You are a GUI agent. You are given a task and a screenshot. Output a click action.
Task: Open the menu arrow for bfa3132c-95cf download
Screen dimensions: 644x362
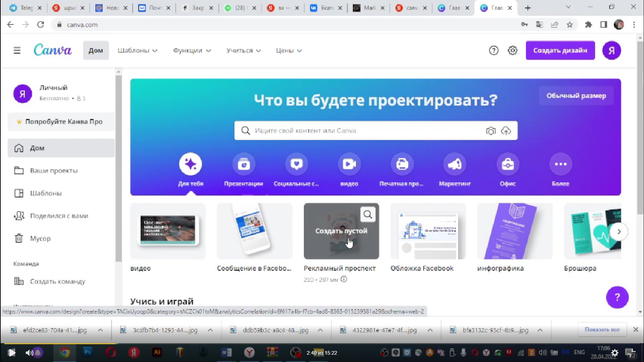pyautogui.click(x=540, y=330)
